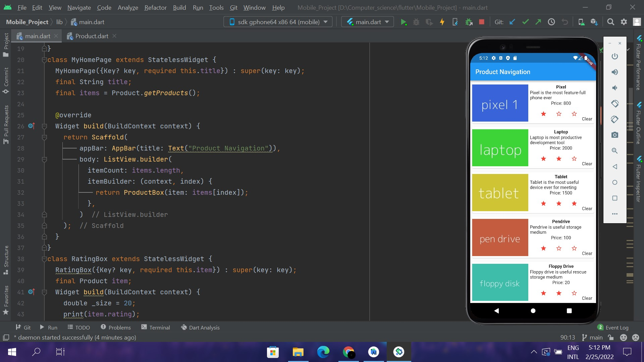The height and width of the screenshot is (362, 644).
Task: Open emulator extended controls three dots
Action: (614, 214)
